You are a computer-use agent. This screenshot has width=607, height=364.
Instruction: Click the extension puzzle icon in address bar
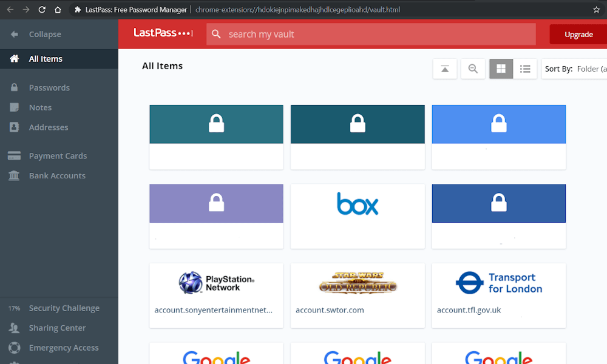78,10
